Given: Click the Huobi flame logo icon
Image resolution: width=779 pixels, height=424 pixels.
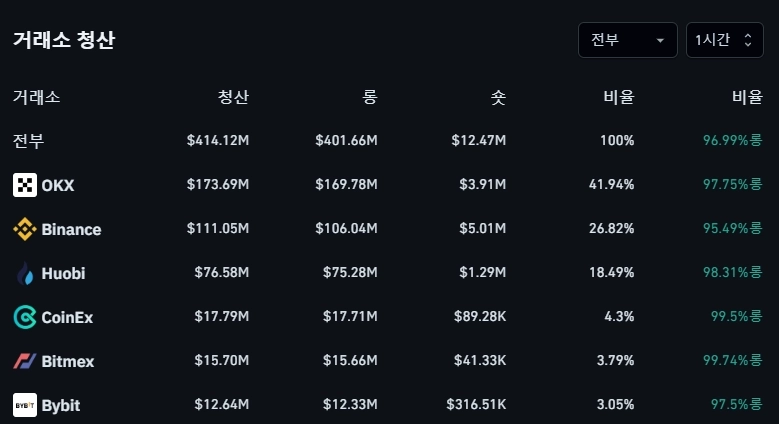Looking at the screenshot, I should [25, 273].
